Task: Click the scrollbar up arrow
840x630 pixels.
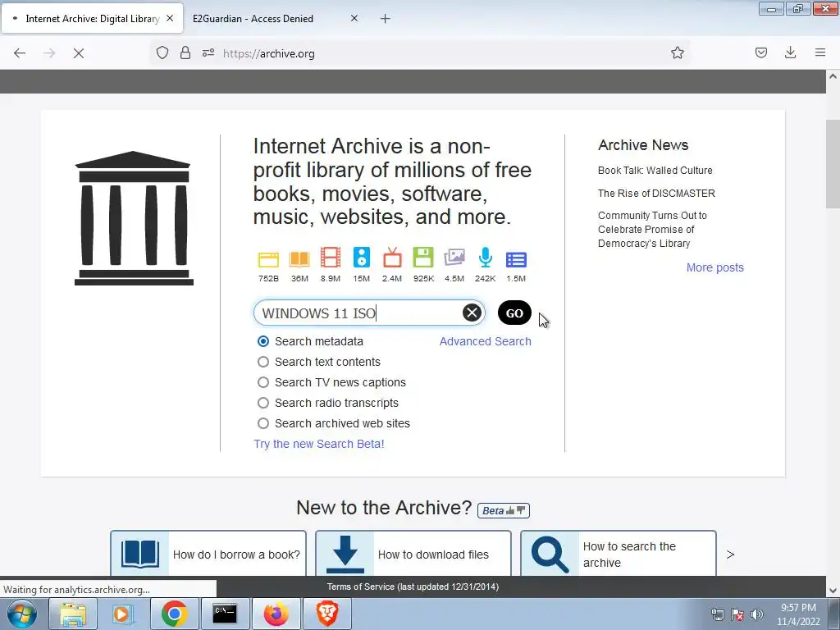Action: coord(833,76)
